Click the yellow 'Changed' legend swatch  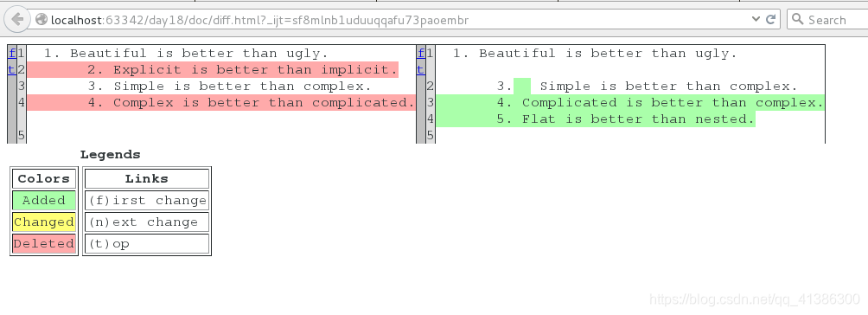tap(44, 222)
